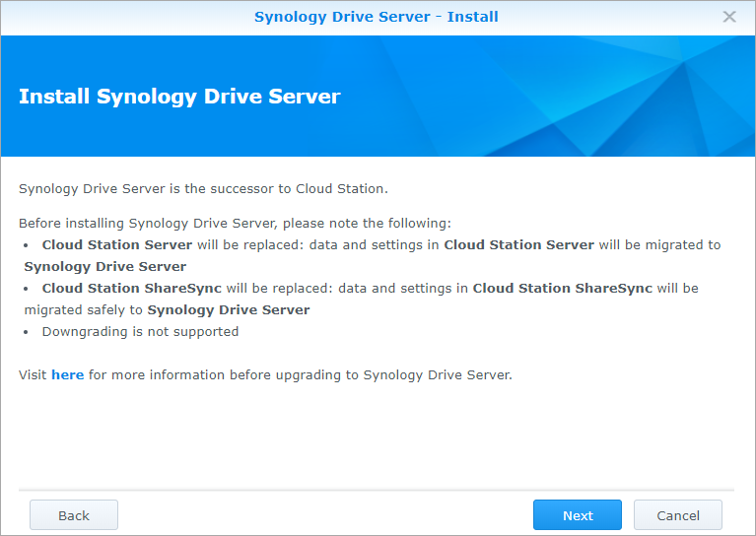Click bold "Synology Drive Server" ending the first bullet
The image size is (756, 536).
click(105, 267)
